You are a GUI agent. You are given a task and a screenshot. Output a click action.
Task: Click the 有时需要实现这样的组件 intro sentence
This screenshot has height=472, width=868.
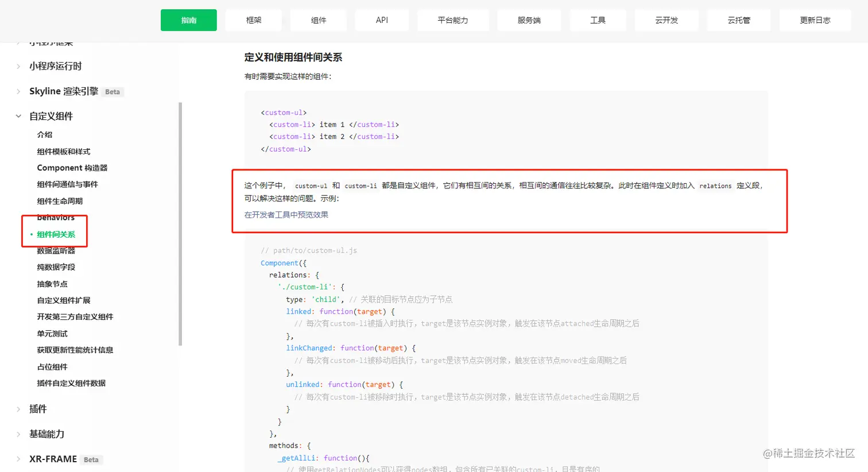click(288, 76)
